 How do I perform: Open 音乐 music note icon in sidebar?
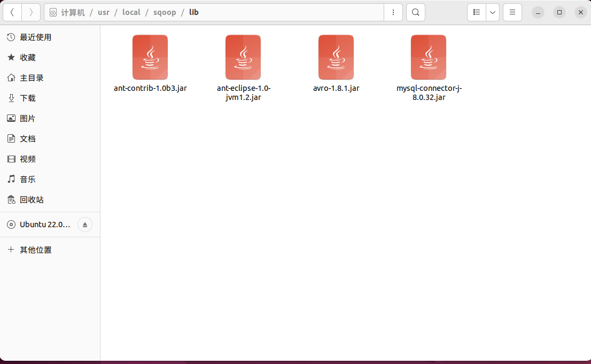[11, 179]
